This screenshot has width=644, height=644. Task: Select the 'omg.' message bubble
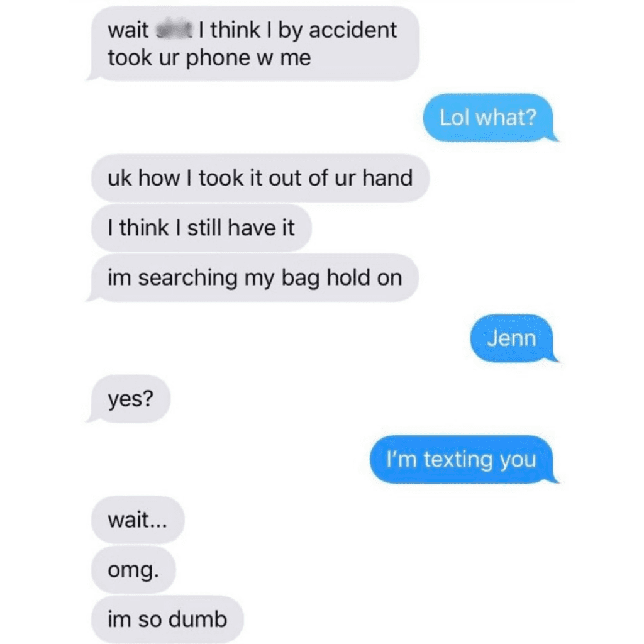[x=133, y=569]
